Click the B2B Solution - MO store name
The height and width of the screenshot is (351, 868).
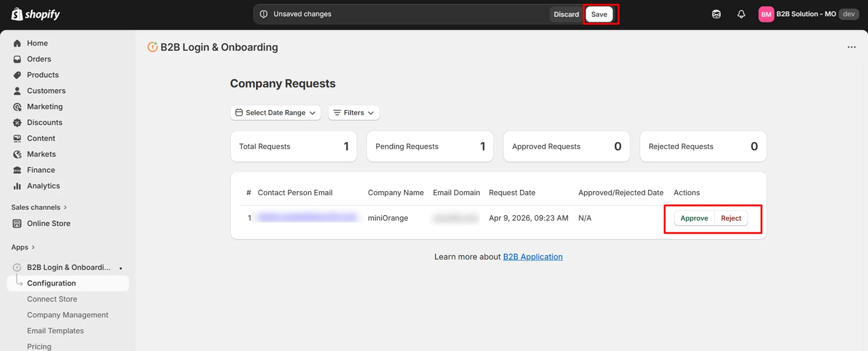806,14
